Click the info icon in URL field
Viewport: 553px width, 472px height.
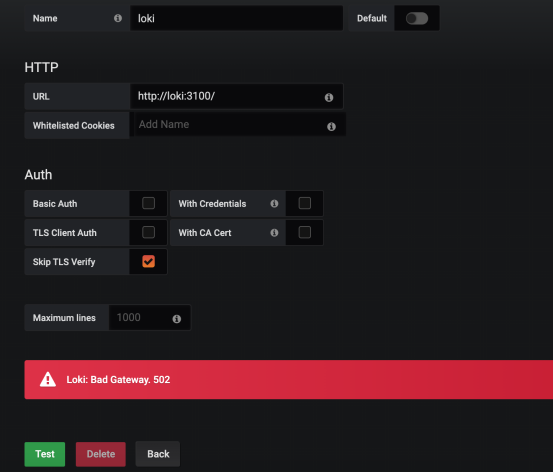(x=329, y=97)
